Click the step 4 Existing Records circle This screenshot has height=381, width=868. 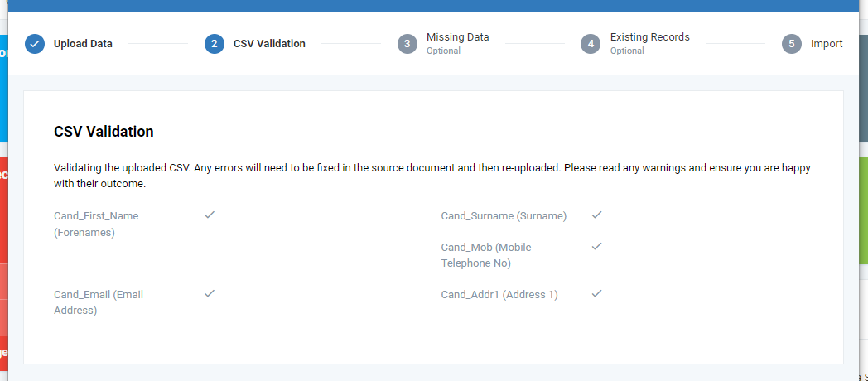pos(591,44)
